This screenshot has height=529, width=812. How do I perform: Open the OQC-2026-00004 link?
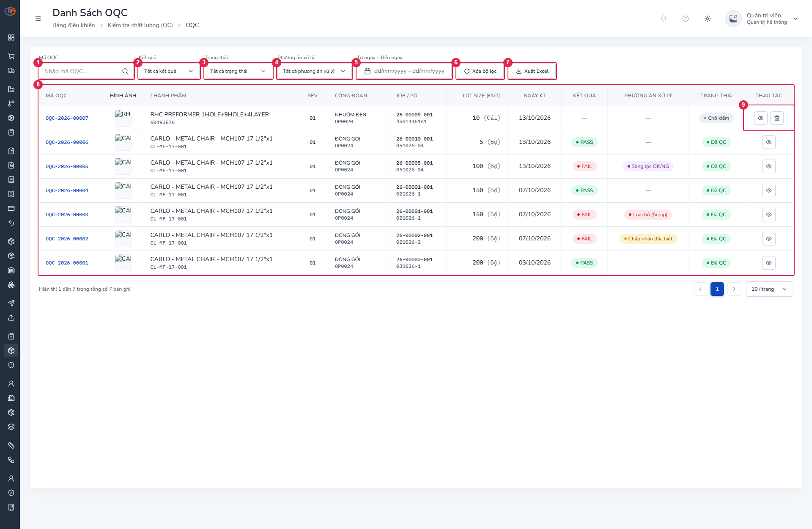[67, 190]
